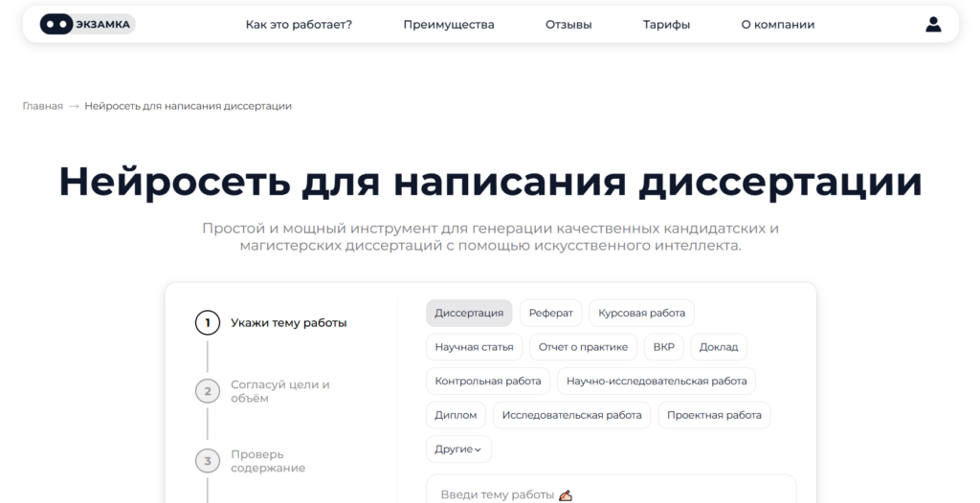Click the step 2 circle indicator
The height and width of the screenshot is (503, 980).
click(208, 391)
